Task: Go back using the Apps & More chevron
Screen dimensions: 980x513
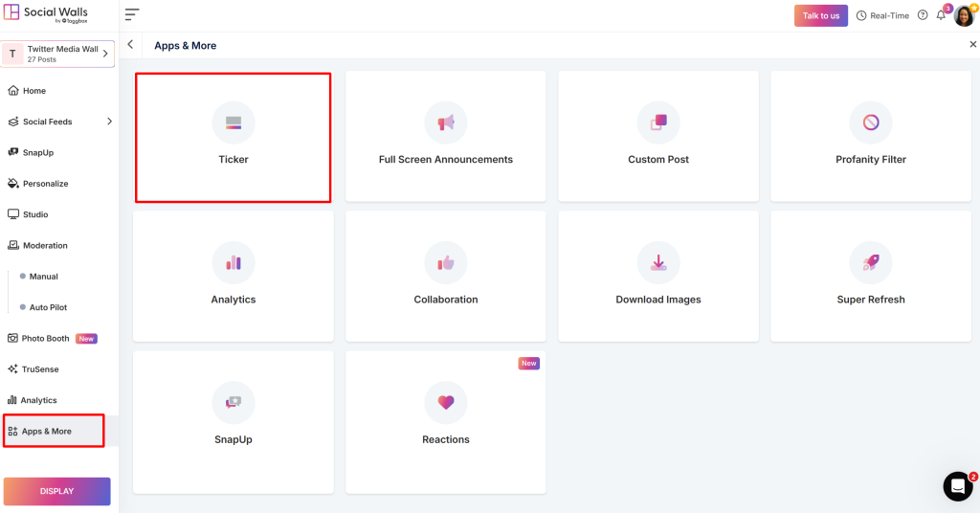Action: 130,45
